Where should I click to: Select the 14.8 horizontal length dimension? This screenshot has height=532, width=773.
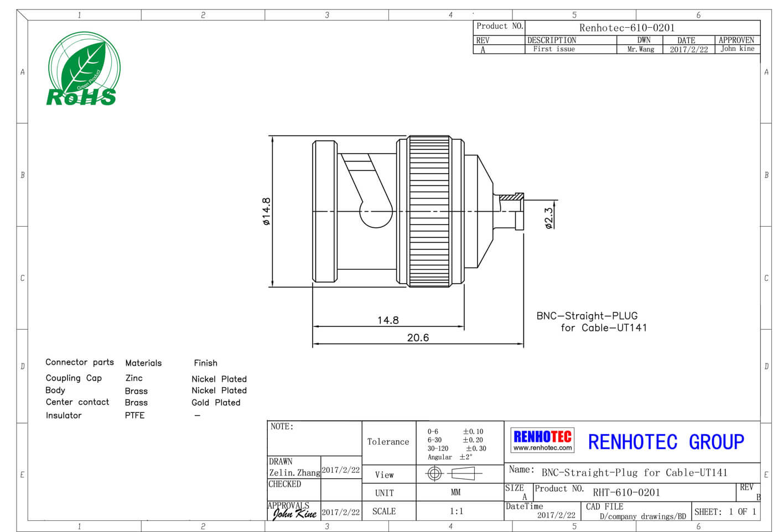[x=388, y=320]
